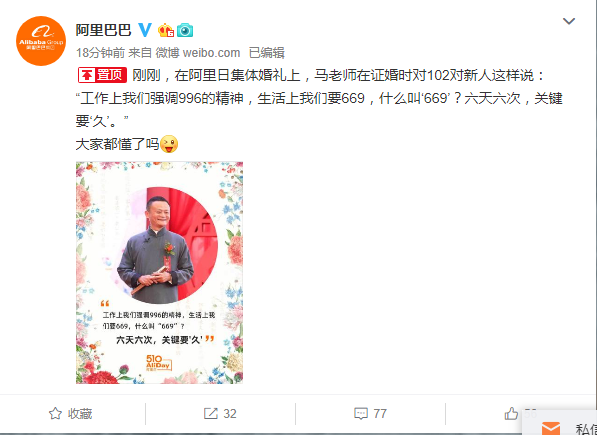The height and width of the screenshot is (435, 597).
Task: Click the 收藏 label
Action: 80,414
